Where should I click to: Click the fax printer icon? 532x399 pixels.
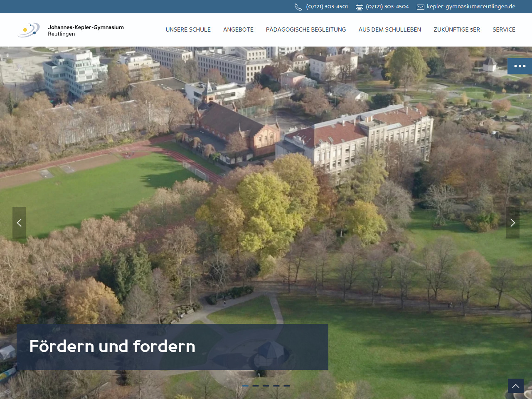pos(360,7)
